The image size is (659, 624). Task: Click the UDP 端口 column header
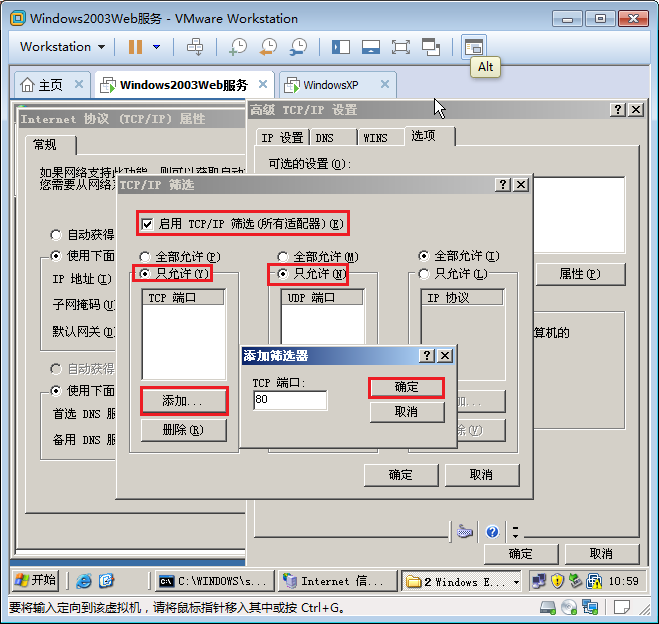(322, 298)
